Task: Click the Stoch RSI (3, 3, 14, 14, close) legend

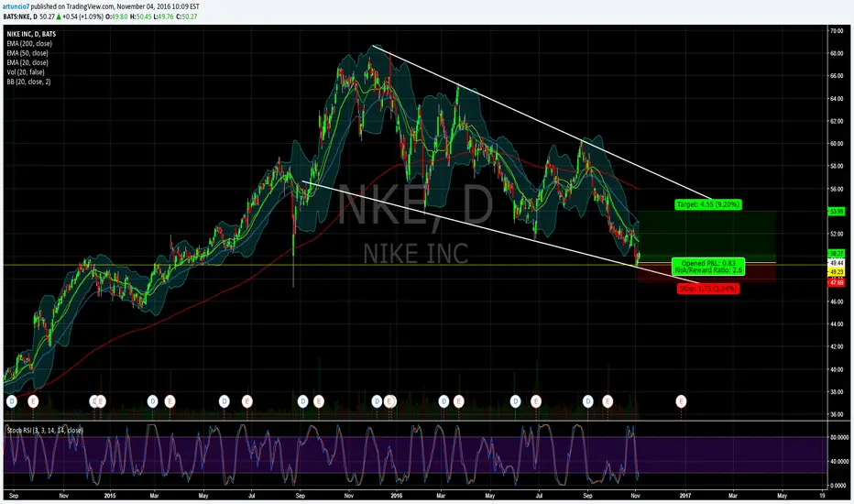Action: pos(45,430)
